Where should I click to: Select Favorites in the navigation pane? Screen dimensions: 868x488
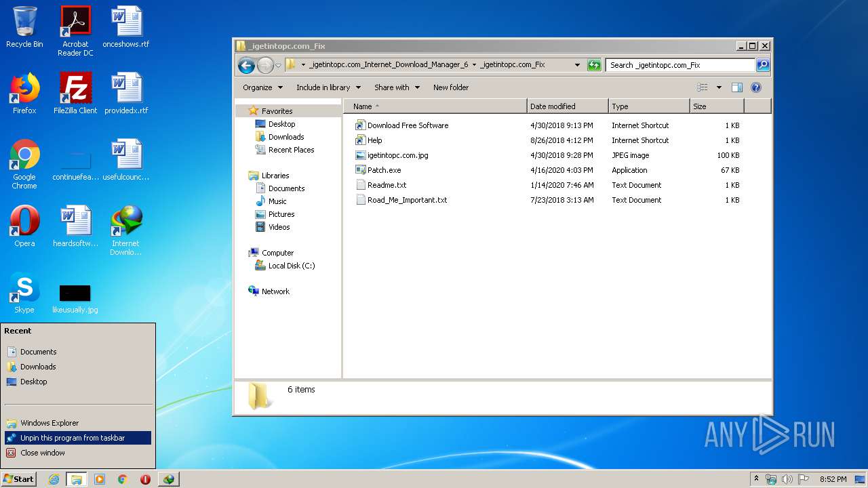pos(277,111)
